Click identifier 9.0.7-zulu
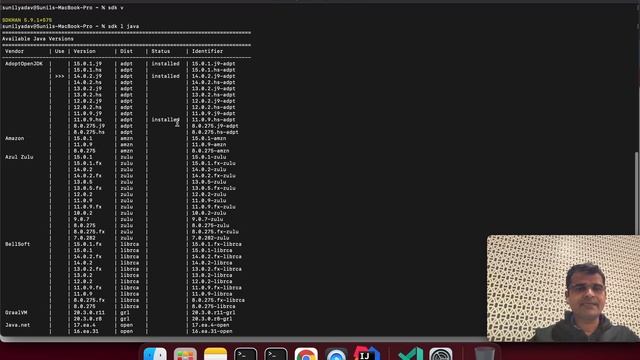Image resolution: width=640 pixels, height=360 pixels. click(207, 219)
